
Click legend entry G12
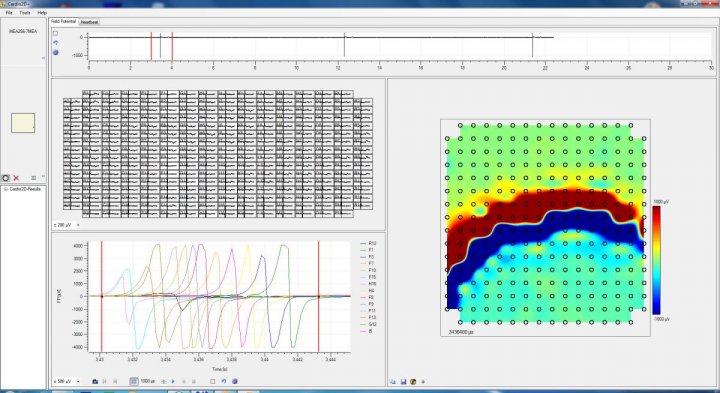coord(368,324)
